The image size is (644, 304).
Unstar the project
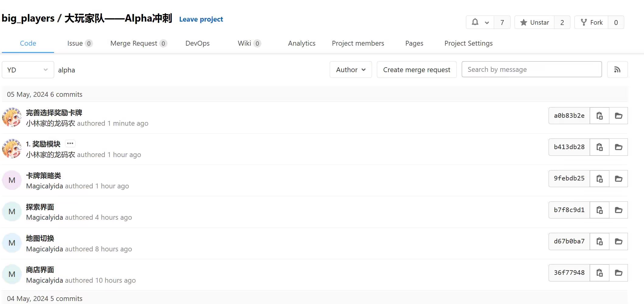535,22
